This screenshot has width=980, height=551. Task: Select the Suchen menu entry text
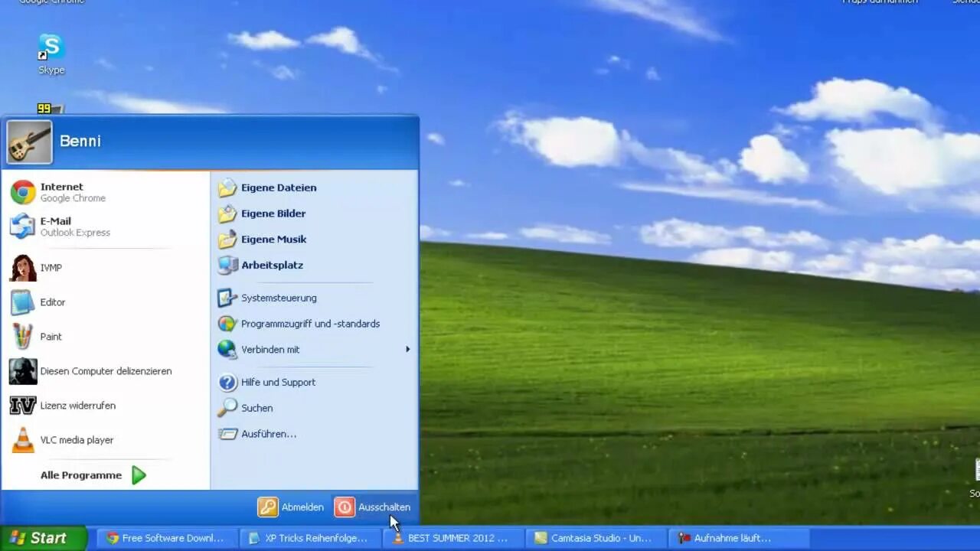256,408
